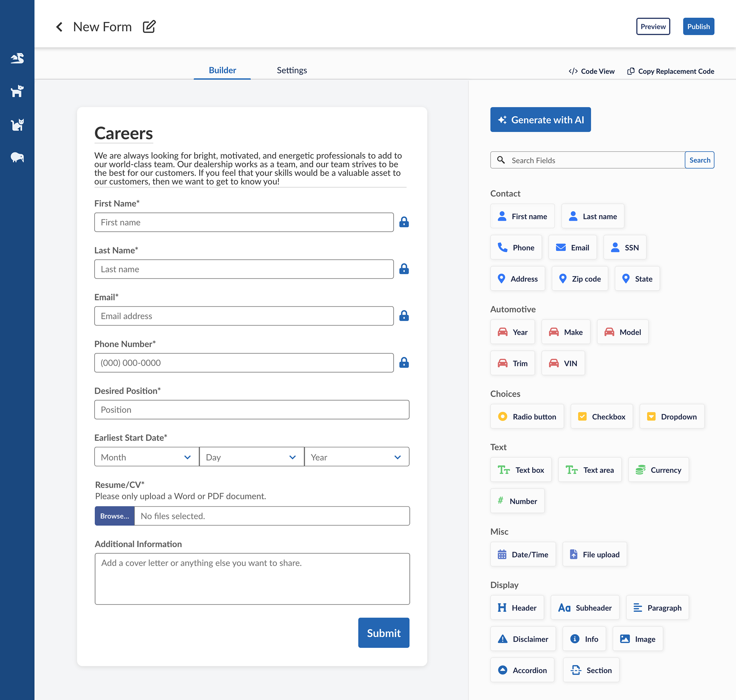
Task: Add the First name contact field
Action: point(522,216)
